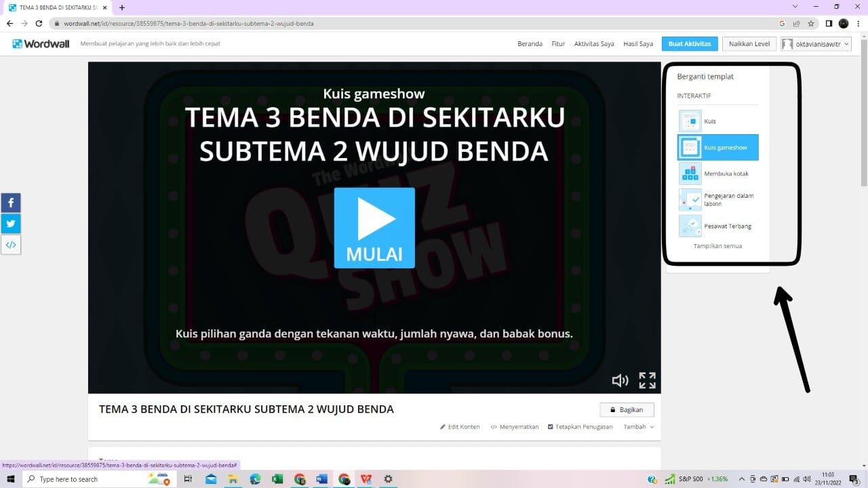
Task: Open the Fitur menu item
Action: coord(558,43)
